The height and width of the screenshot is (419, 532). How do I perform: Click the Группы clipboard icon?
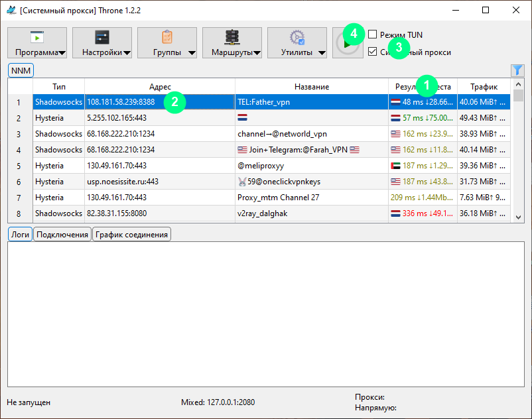(x=167, y=37)
